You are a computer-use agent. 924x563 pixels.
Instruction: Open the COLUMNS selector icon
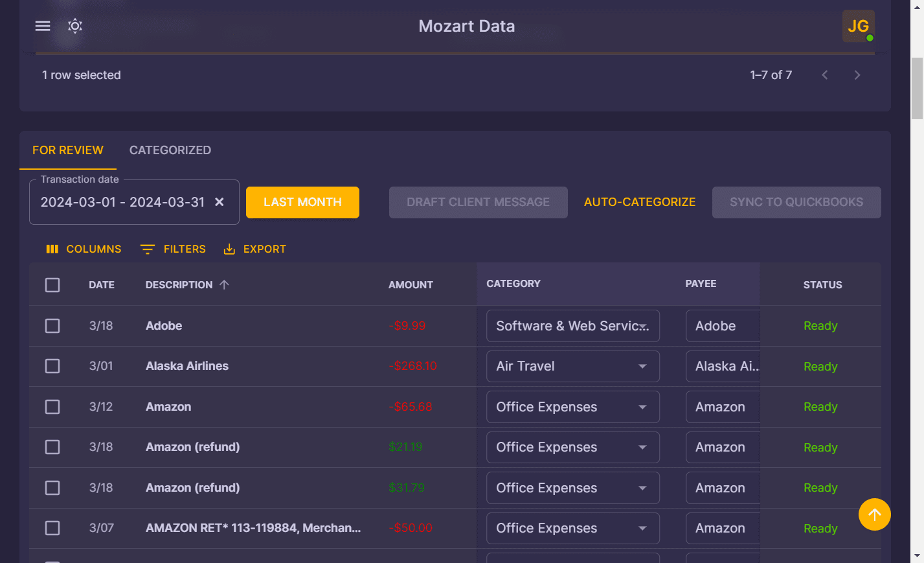point(52,249)
